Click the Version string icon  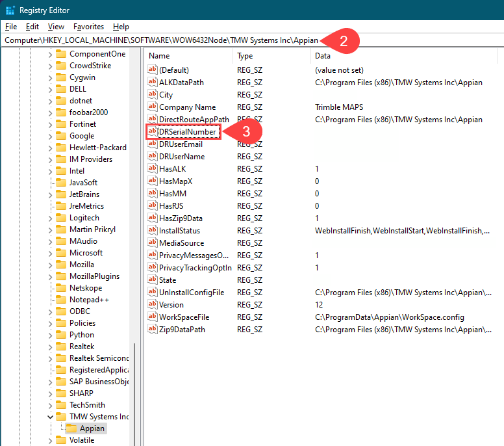[x=153, y=304]
